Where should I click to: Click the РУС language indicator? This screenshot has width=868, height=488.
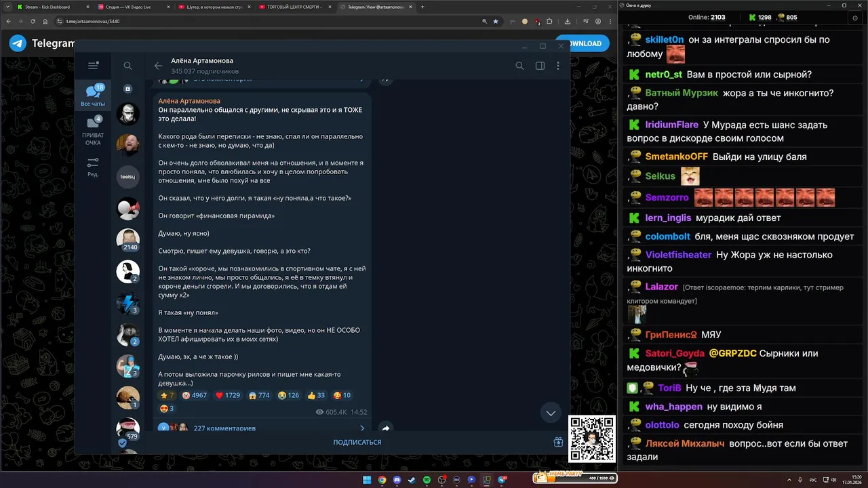click(813, 480)
